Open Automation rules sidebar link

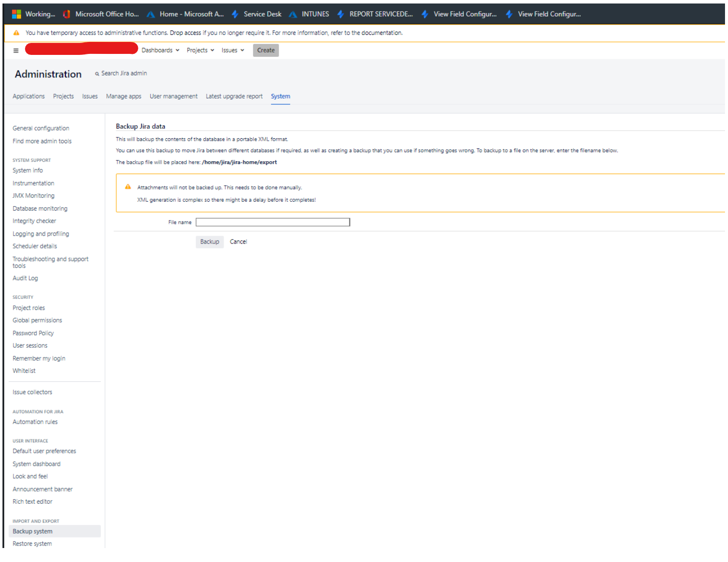pos(35,422)
